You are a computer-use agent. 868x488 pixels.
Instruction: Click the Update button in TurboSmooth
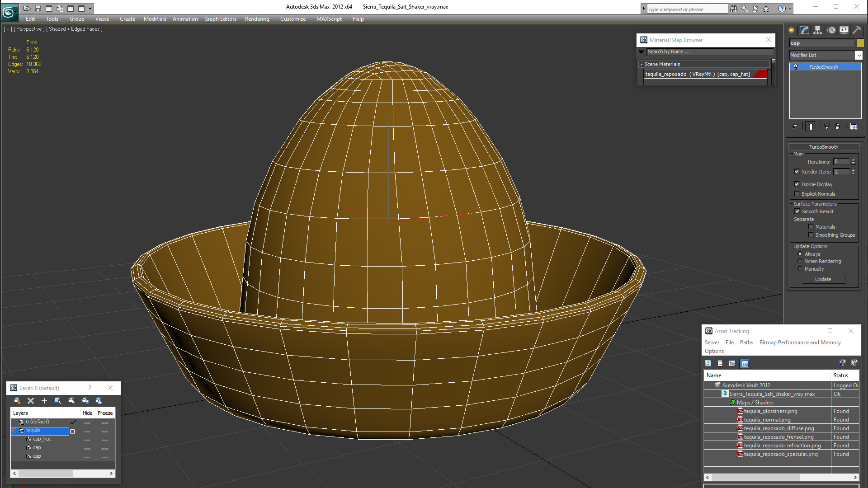click(823, 279)
